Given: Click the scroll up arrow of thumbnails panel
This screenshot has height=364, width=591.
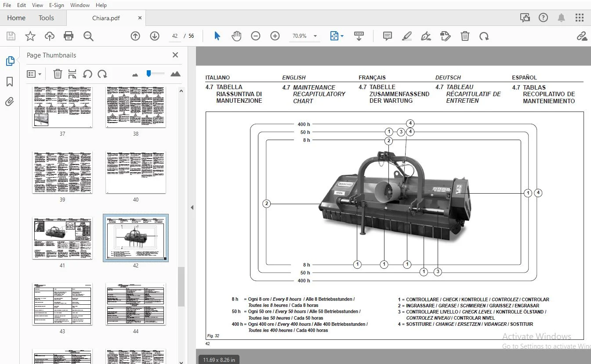Looking at the screenshot, I should pos(181,90).
